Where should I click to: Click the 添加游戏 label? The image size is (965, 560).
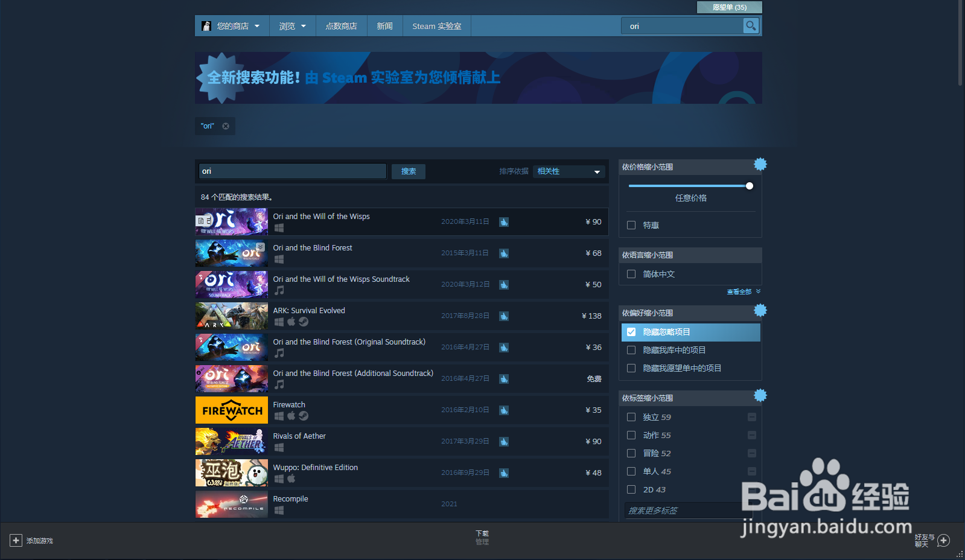point(40,541)
